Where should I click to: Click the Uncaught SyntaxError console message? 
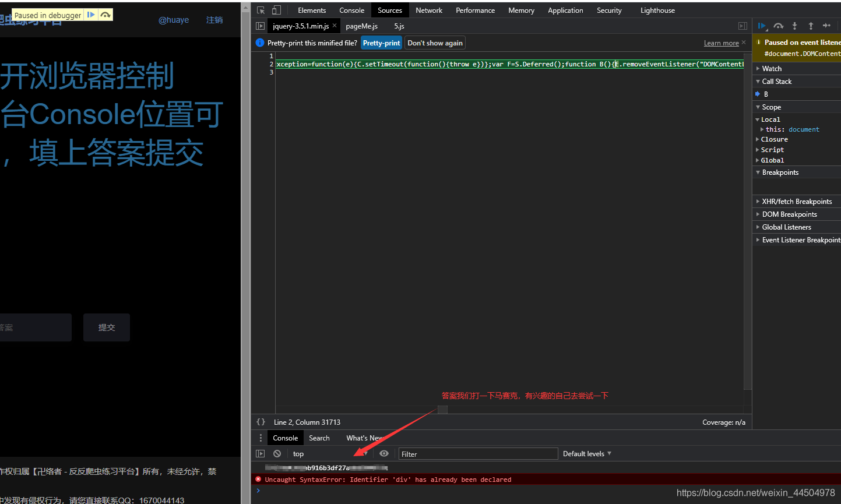point(388,480)
